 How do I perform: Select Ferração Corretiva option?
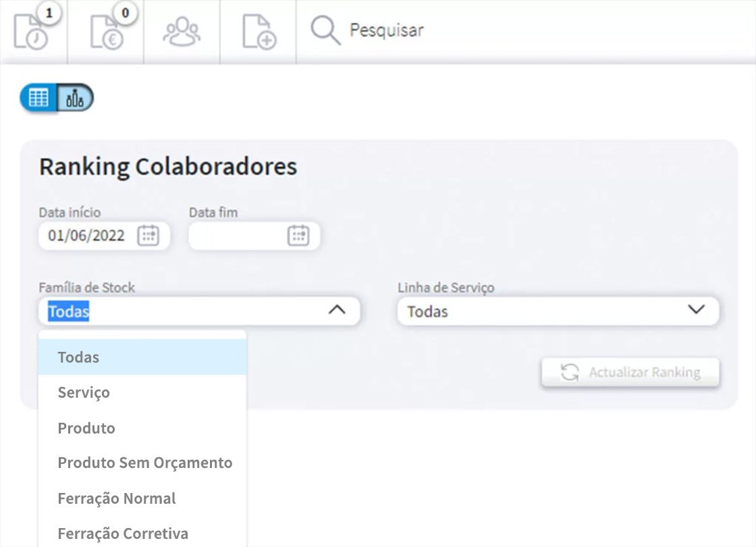click(123, 533)
